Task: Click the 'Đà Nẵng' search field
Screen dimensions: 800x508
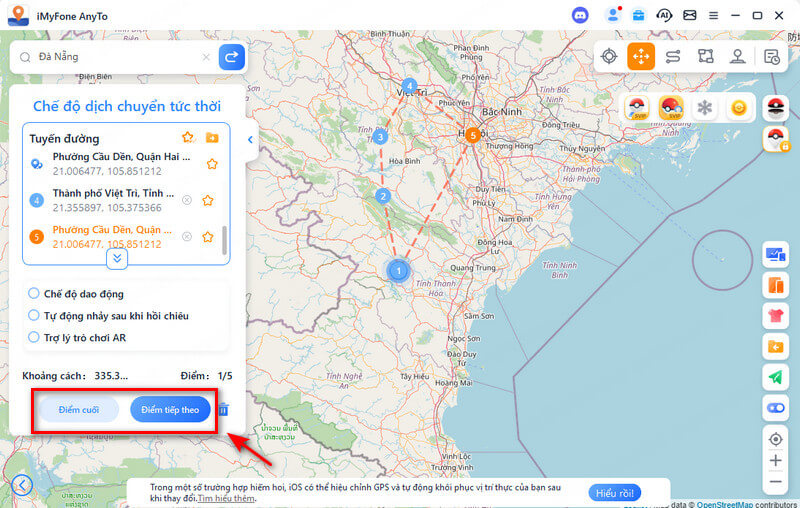Action: click(x=120, y=57)
